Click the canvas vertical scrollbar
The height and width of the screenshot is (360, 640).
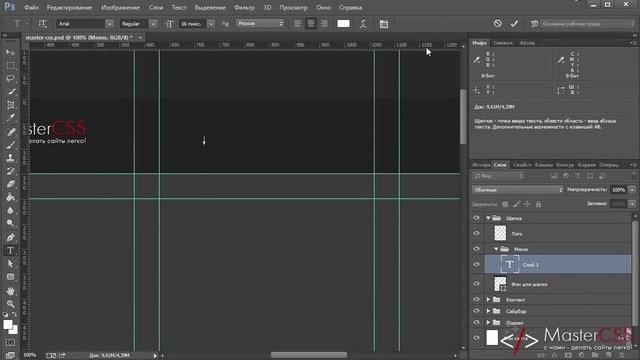tap(463, 116)
